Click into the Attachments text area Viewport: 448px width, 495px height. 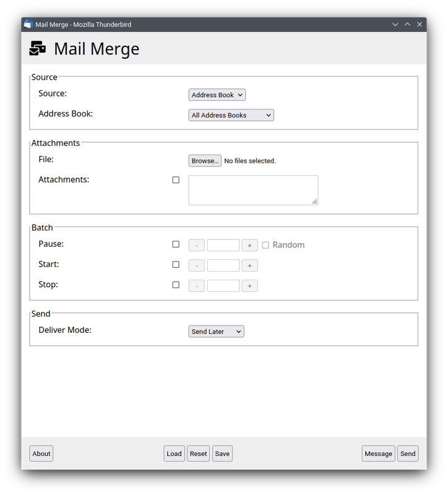[x=253, y=190]
